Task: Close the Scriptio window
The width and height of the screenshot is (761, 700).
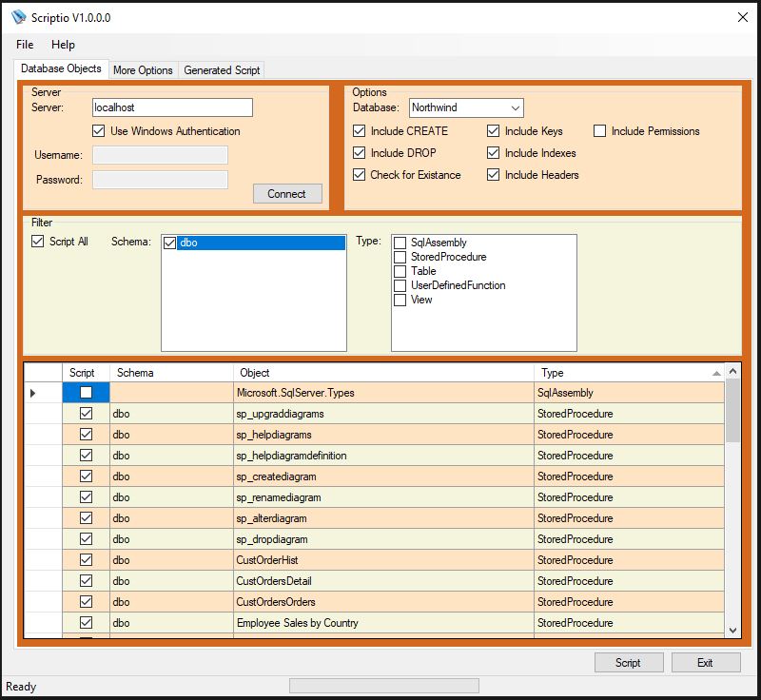Action: [x=743, y=17]
